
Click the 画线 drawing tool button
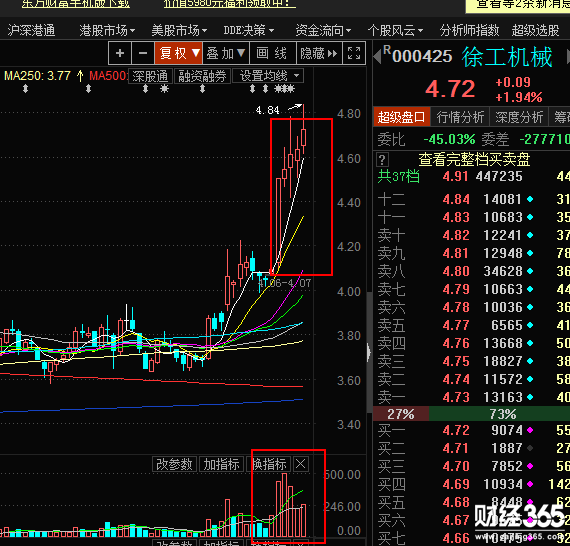point(272,53)
